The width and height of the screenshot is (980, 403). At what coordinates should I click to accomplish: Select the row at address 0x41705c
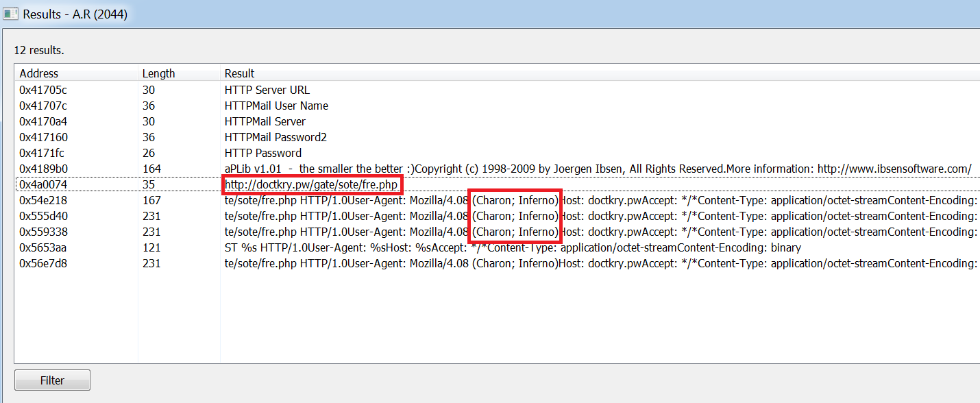[497, 90]
